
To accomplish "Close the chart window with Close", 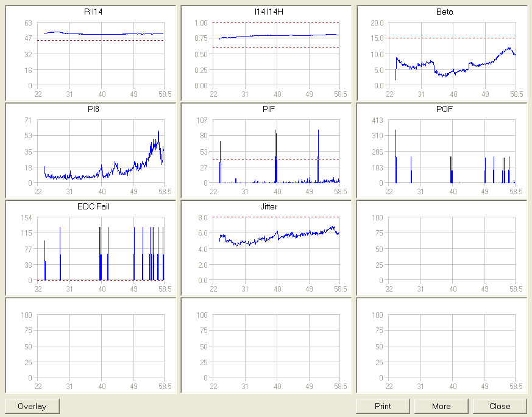I will click(500, 406).
